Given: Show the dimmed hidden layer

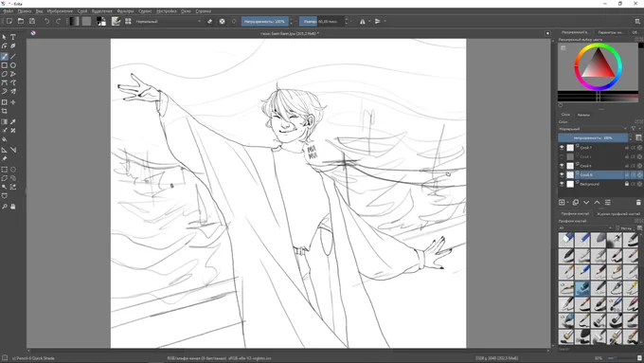Looking at the screenshot, I should (562, 156).
